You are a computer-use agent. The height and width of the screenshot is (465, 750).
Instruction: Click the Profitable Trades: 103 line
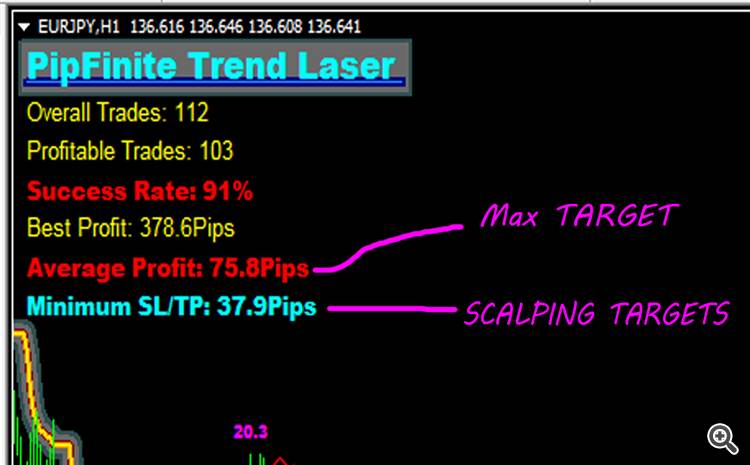pos(130,151)
